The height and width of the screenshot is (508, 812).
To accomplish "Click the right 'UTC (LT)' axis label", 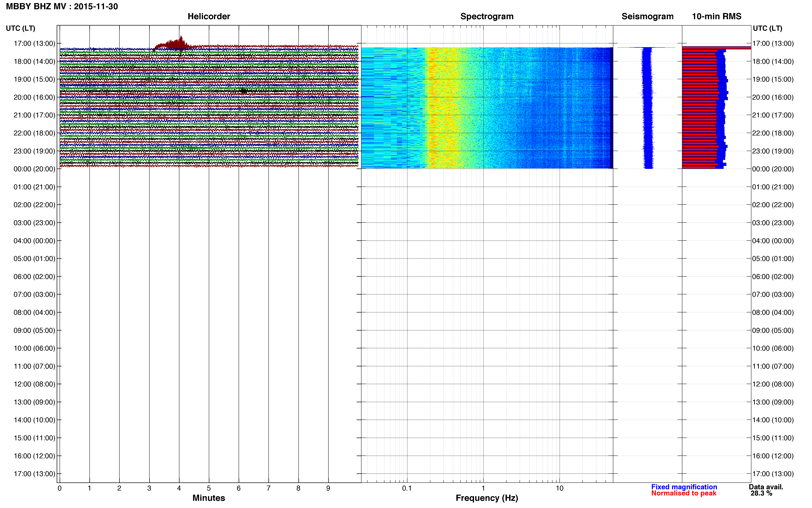I will [x=767, y=28].
